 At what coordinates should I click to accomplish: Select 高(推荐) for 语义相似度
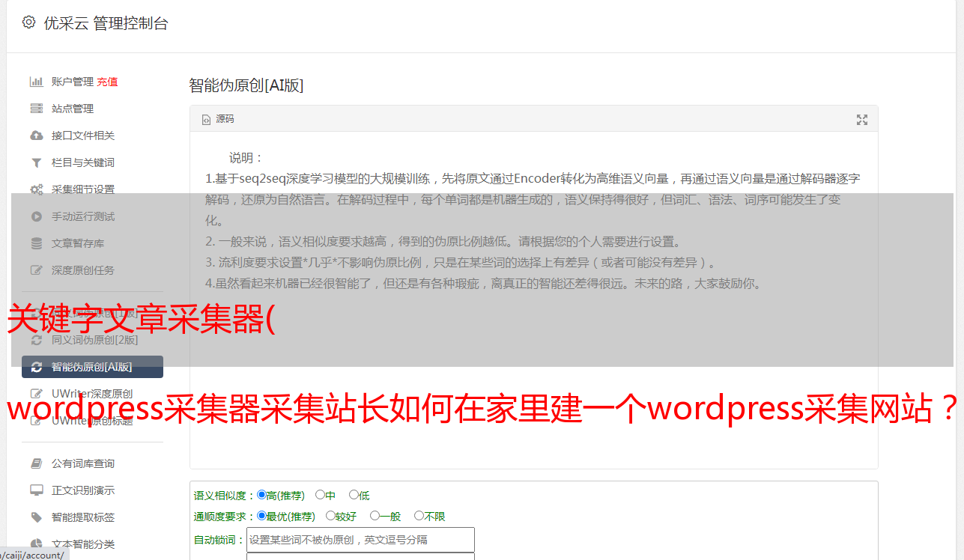(261, 495)
